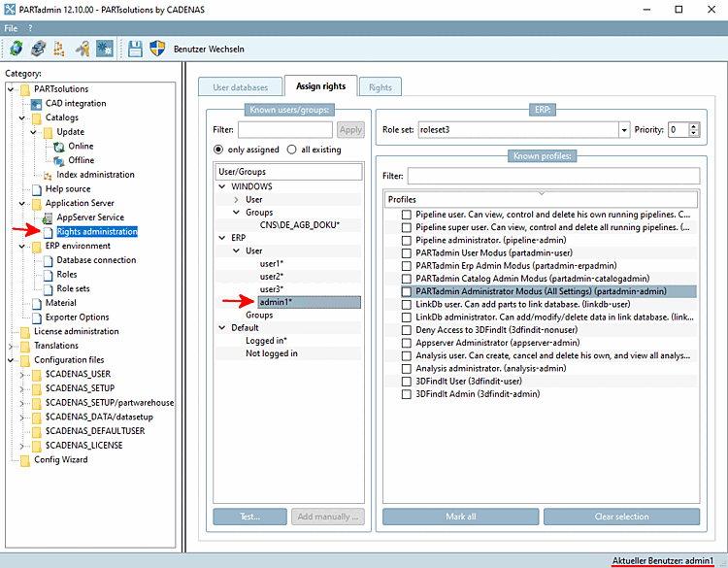Click the Known users/groups Filter field
Screen dimensions: 728x568
click(x=285, y=130)
